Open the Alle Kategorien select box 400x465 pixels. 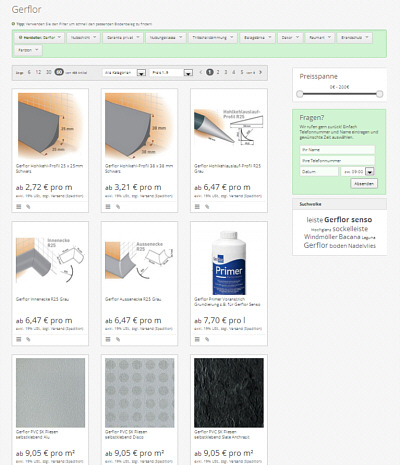pos(124,72)
